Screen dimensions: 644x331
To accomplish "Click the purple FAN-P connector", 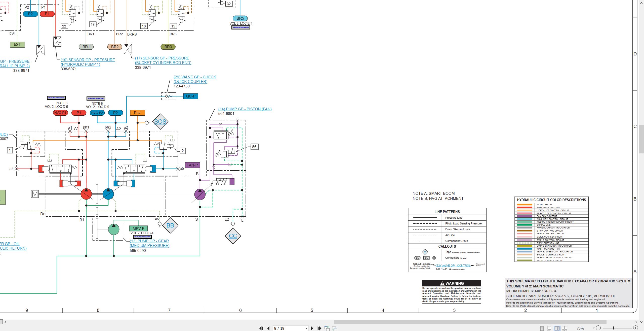I will tap(192, 165).
